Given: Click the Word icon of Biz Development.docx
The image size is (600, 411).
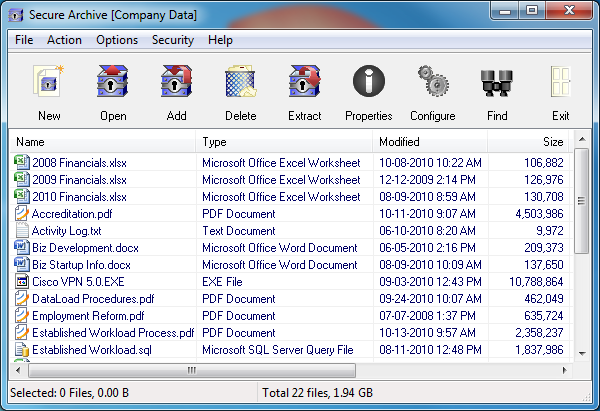Looking at the screenshot, I should [x=22, y=247].
